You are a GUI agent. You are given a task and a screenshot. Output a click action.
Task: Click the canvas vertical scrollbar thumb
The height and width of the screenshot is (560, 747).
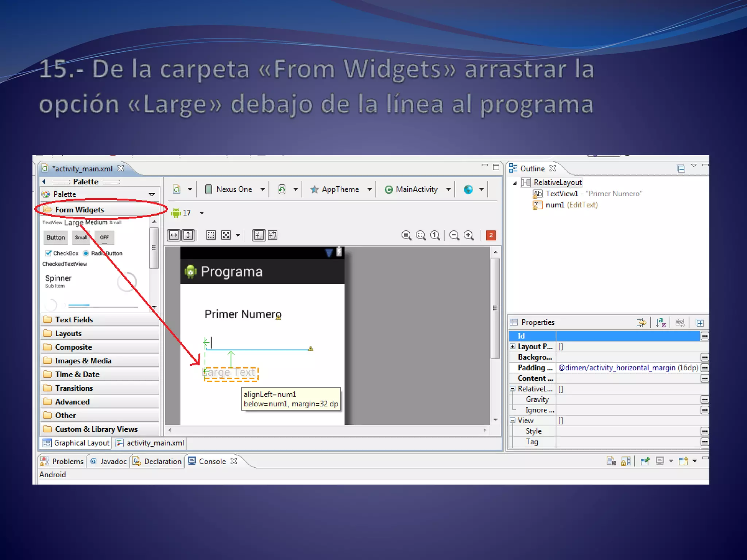click(x=495, y=308)
